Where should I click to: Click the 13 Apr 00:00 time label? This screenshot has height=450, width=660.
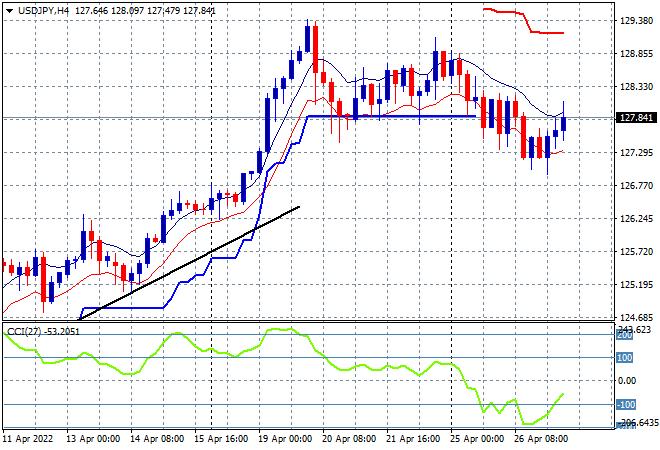point(93,439)
